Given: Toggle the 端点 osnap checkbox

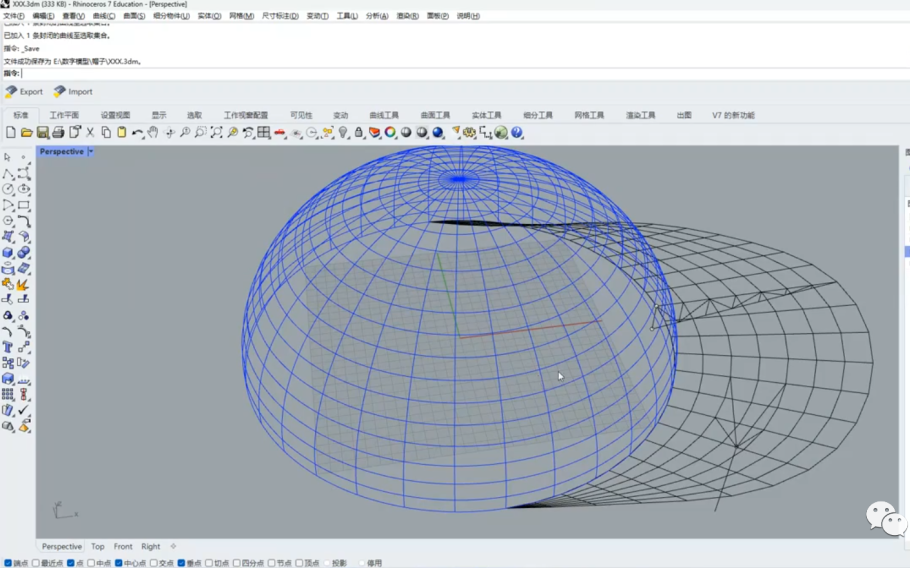Looking at the screenshot, I should click(x=8, y=563).
